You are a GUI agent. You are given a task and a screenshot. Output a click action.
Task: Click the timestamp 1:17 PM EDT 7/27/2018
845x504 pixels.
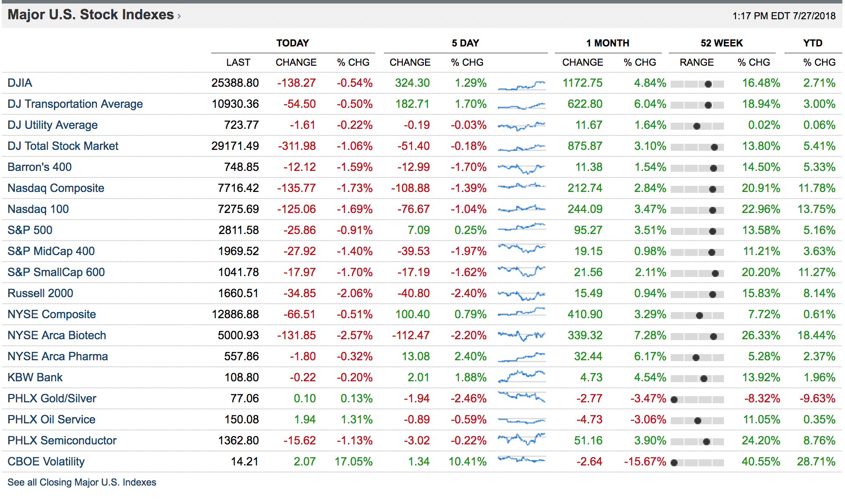pyautogui.click(x=784, y=16)
